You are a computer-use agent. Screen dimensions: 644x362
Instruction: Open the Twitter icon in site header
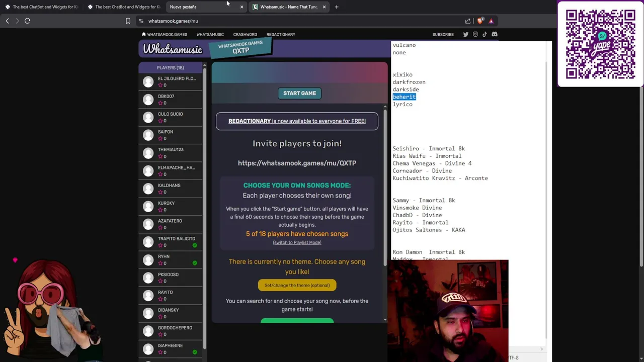point(465,34)
